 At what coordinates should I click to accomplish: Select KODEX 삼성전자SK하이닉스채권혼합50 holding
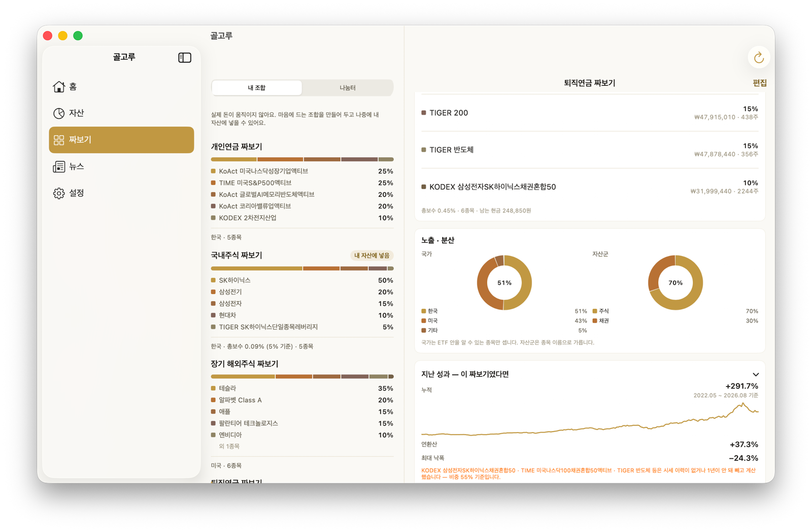590,187
